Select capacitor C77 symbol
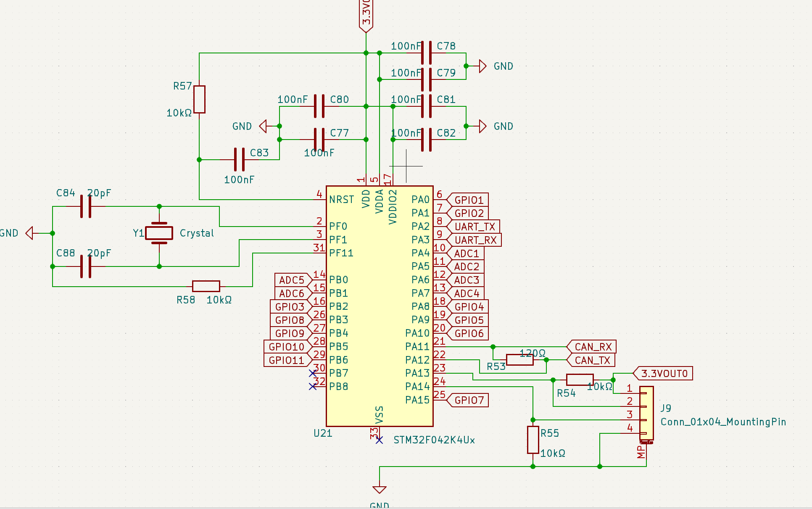The width and height of the screenshot is (812, 509). coord(319,140)
